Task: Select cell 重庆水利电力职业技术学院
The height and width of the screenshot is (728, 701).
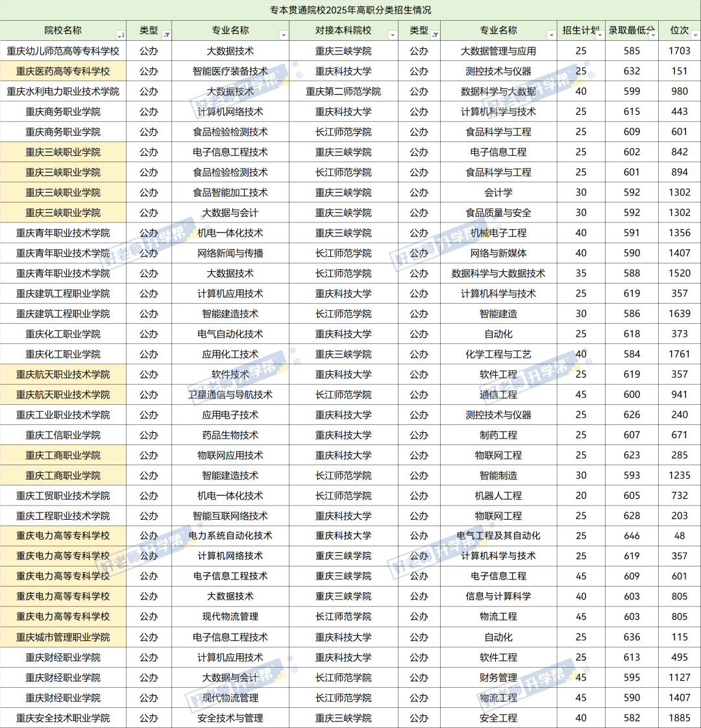Action: pos(63,91)
